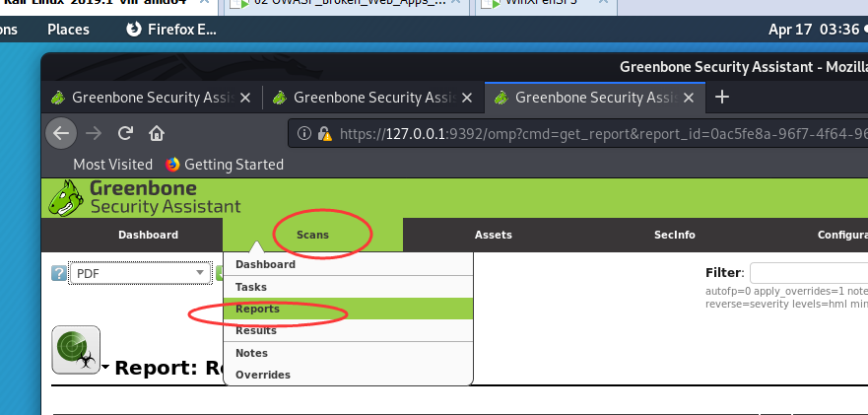Click the browser Forward arrow
This screenshot has width=868, height=415.
coord(95,133)
